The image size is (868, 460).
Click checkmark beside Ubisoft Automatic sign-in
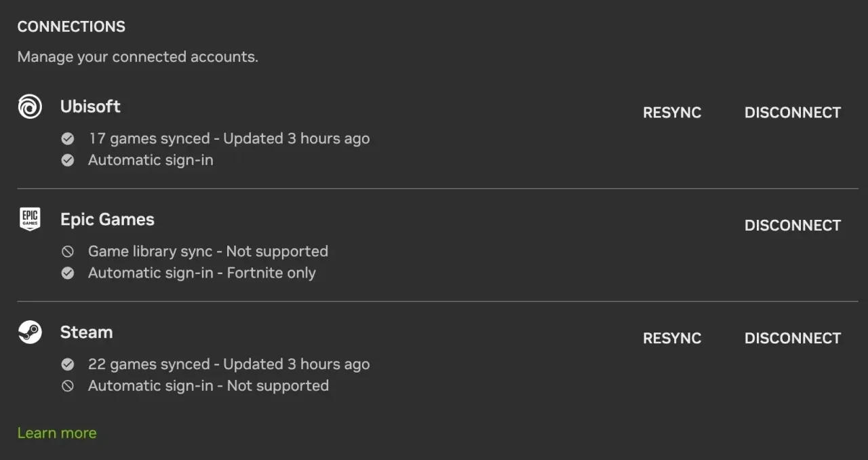(x=68, y=161)
